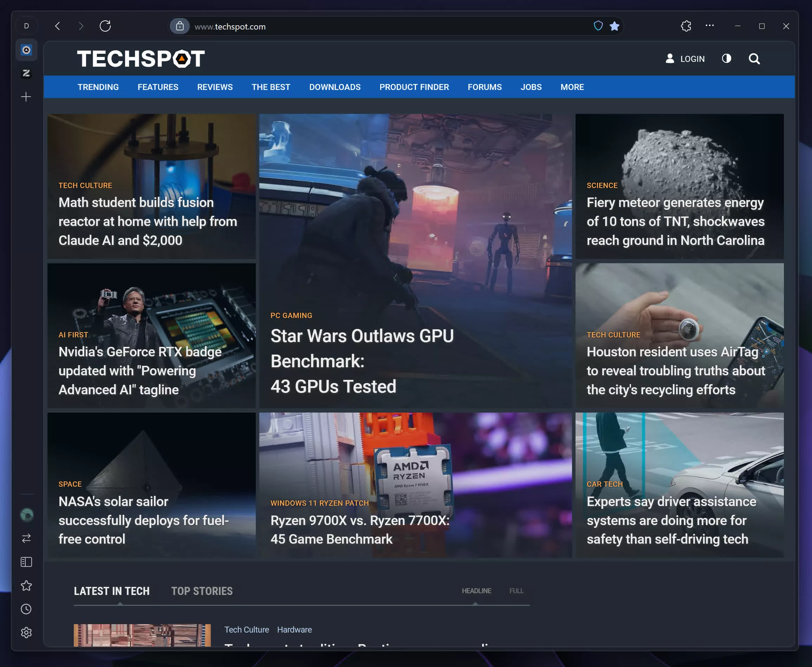
Task: Open sidebar bookmarks star icon
Action: tap(26, 585)
